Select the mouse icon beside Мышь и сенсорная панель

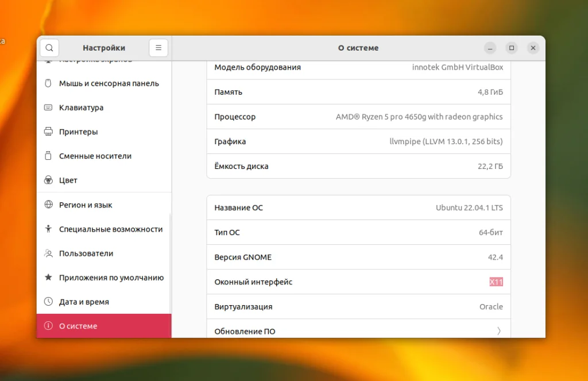[x=48, y=83]
